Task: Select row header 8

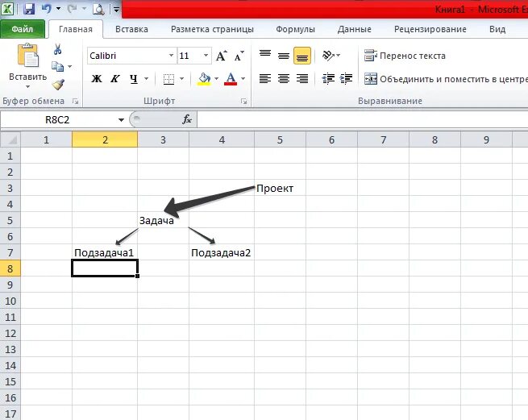Action: click(10, 268)
